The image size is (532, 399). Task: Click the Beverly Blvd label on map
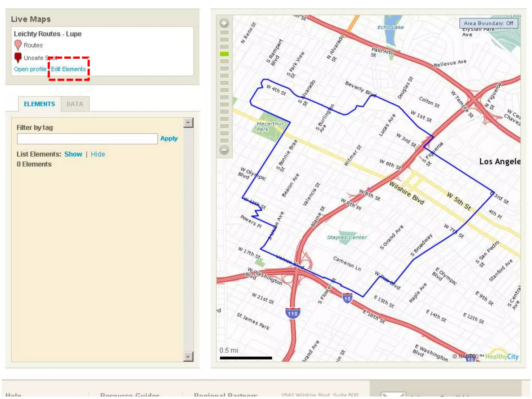[361, 89]
